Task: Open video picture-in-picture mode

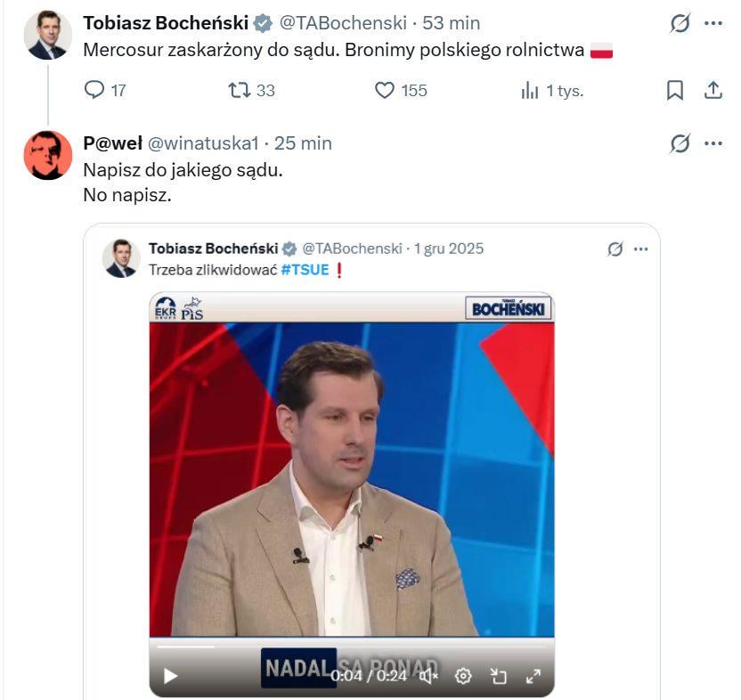Action: point(499,676)
